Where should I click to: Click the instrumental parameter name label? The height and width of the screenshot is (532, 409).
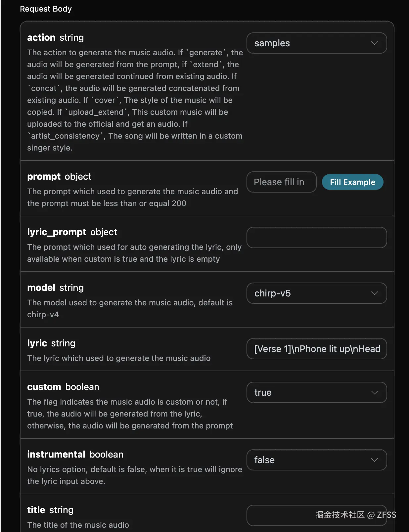pos(56,455)
